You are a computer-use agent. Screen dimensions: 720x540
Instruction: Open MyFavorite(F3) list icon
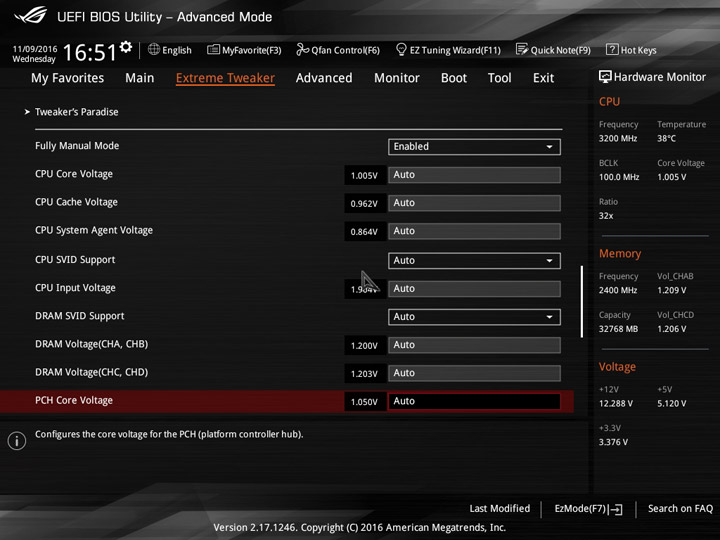pyautogui.click(x=213, y=50)
